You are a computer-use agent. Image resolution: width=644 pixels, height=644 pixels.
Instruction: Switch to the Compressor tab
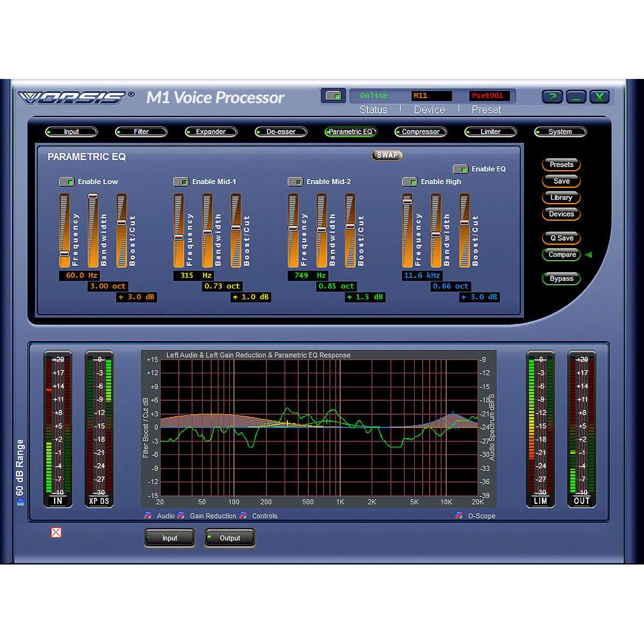[x=421, y=132]
